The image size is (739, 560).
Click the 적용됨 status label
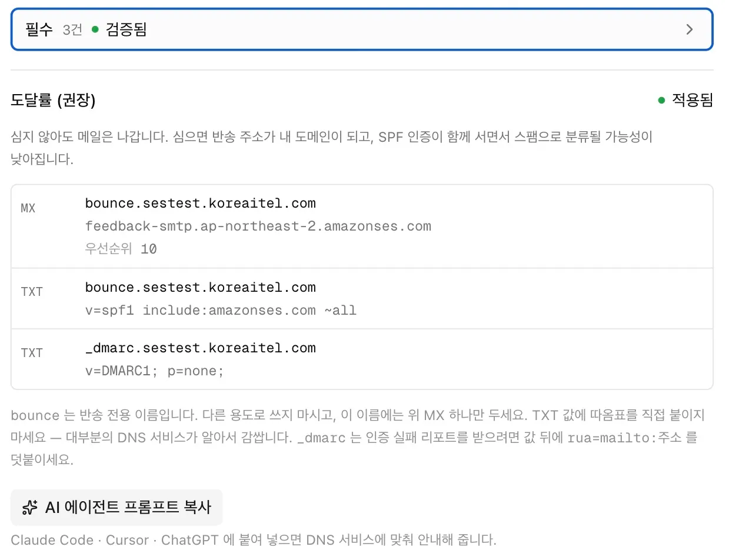[x=692, y=101]
